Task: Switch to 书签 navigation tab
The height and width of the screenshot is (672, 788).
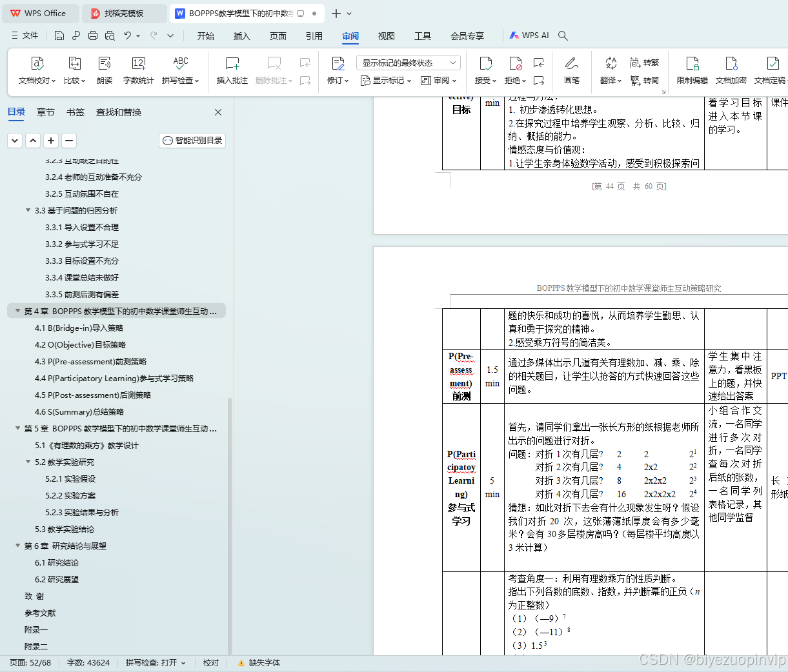Action: tap(76, 112)
